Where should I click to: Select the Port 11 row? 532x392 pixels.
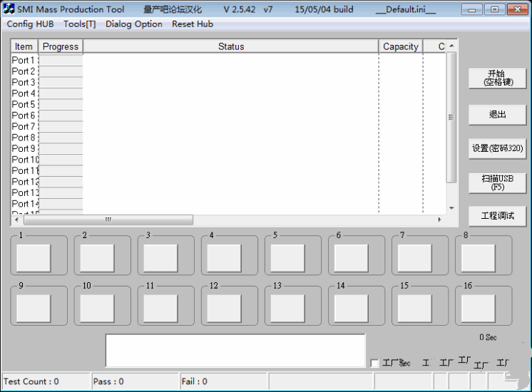229,170
